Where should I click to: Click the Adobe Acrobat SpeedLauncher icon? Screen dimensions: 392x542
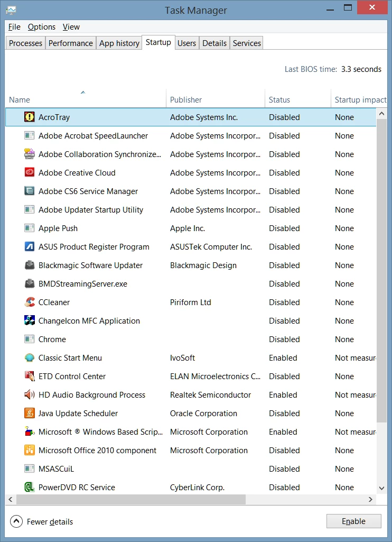(30, 135)
